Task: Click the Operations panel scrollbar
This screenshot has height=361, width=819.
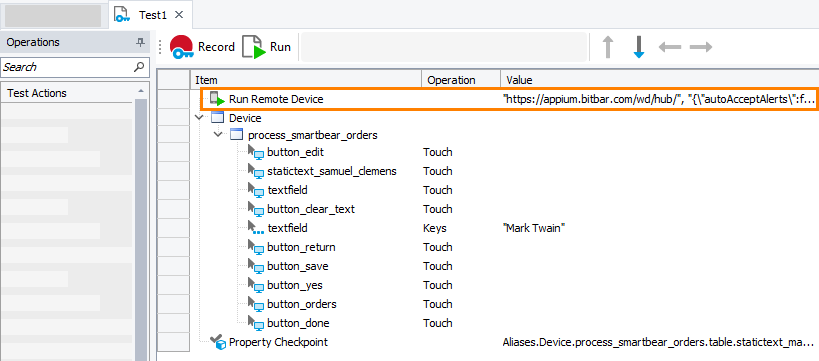Action: (141, 230)
